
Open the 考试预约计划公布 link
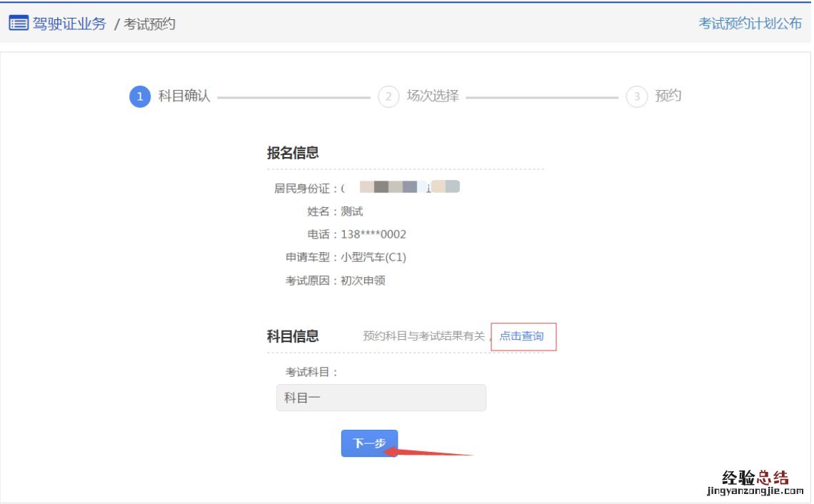point(750,24)
